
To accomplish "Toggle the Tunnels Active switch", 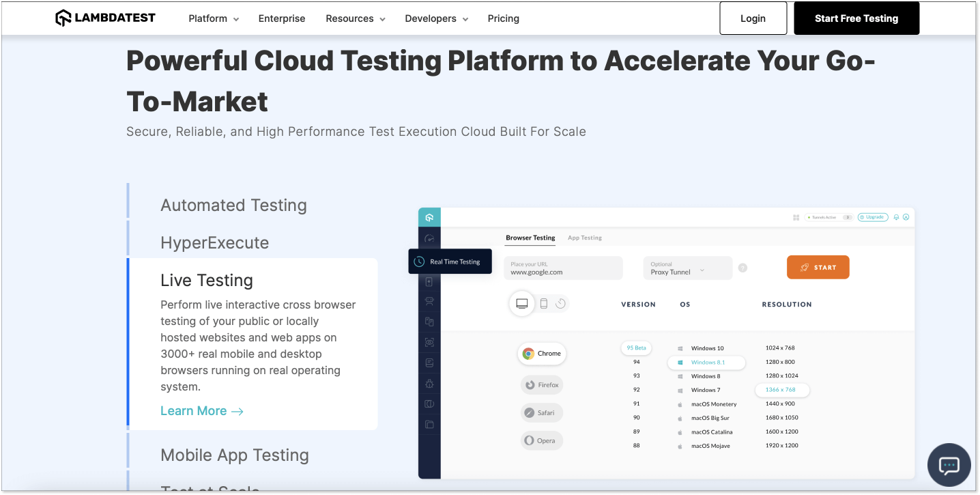I will [x=847, y=217].
